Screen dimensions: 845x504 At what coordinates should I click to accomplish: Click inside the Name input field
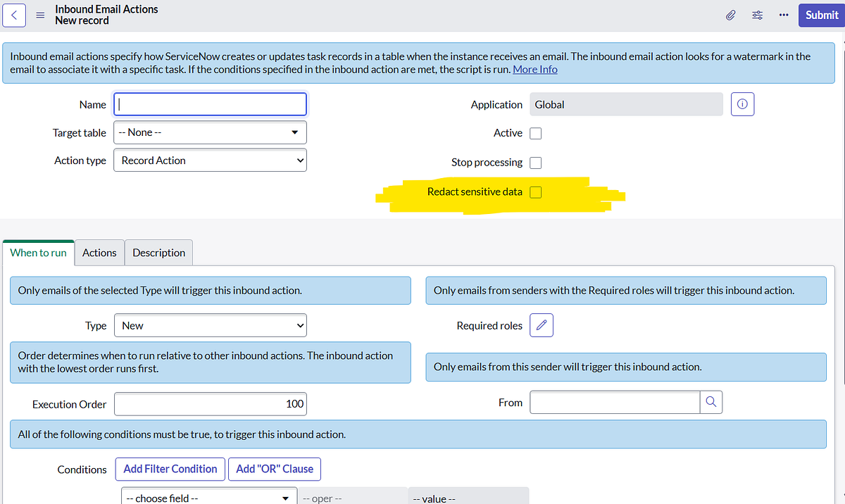[210, 103]
